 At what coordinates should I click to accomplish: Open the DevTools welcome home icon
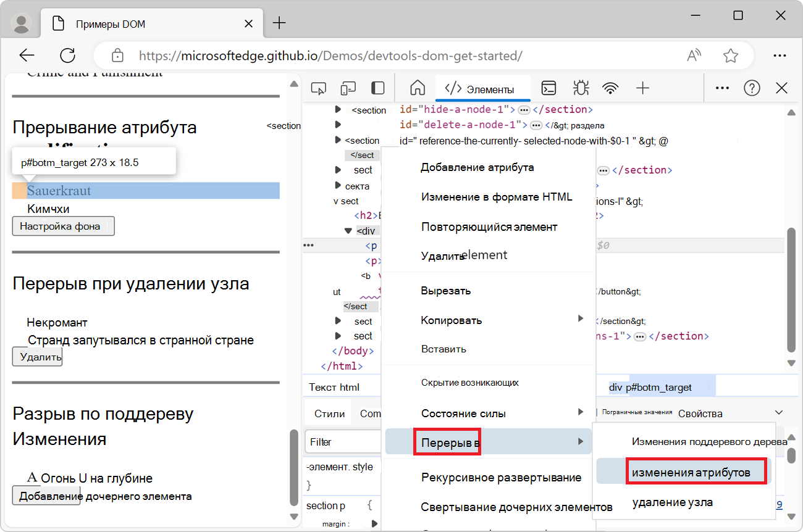pyautogui.click(x=418, y=88)
